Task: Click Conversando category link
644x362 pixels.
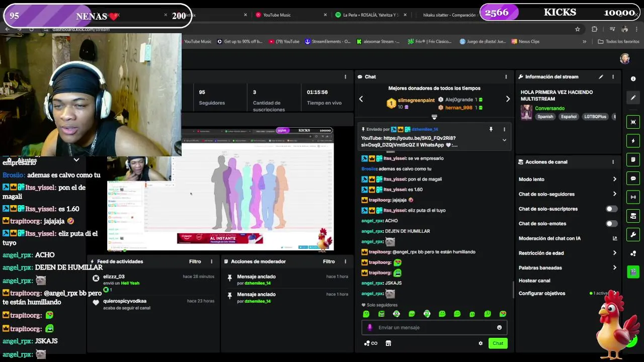Action: pyautogui.click(x=549, y=108)
